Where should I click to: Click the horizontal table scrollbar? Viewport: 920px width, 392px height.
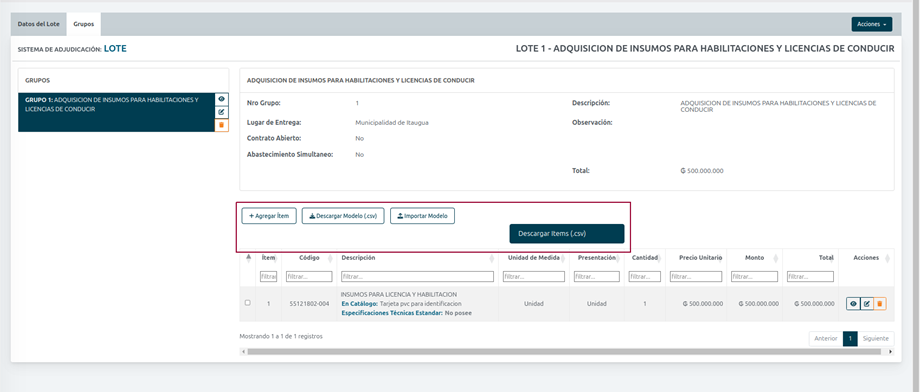(564, 352)
